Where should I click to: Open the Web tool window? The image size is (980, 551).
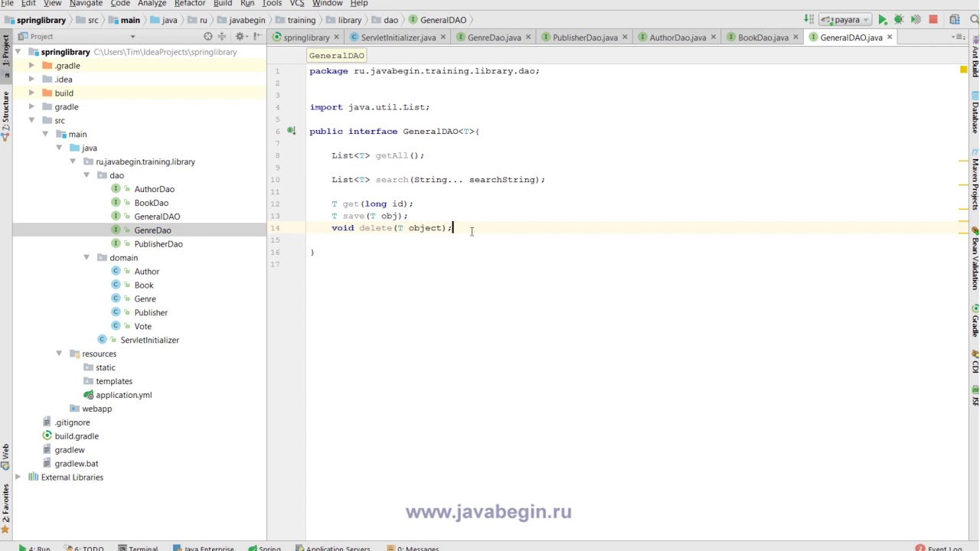coord(5,456)
